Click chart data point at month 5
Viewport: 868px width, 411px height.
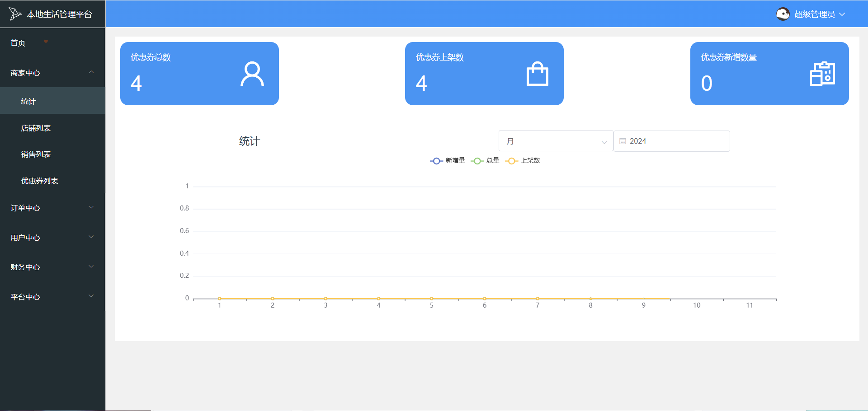coord(432,299)
